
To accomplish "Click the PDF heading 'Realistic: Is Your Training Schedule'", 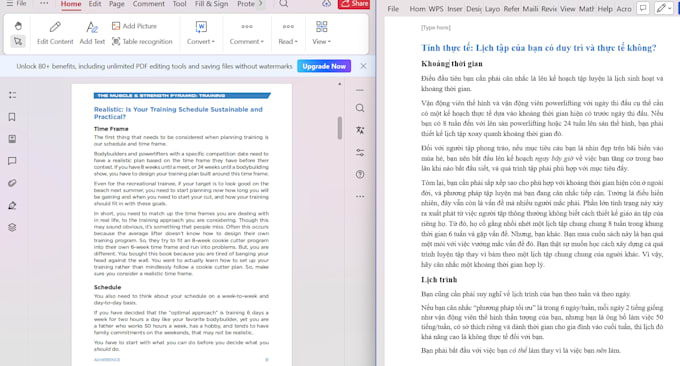I will (178, 113).
